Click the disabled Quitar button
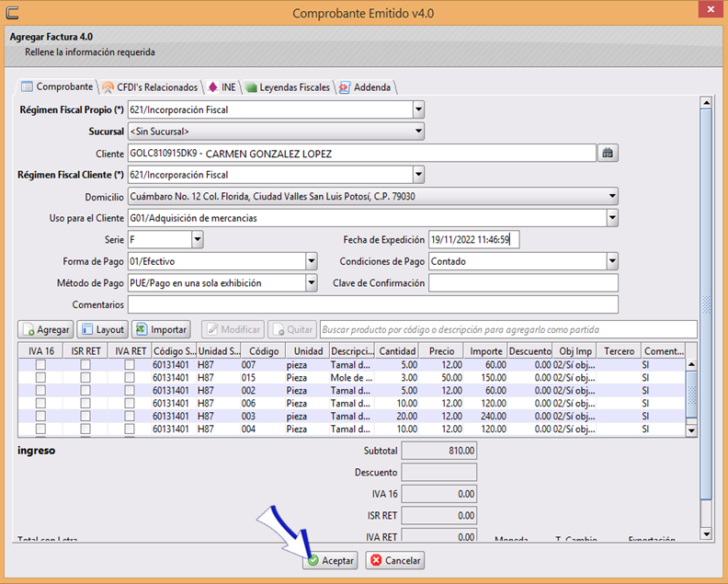728x584 pixels. tap(292, 329)
